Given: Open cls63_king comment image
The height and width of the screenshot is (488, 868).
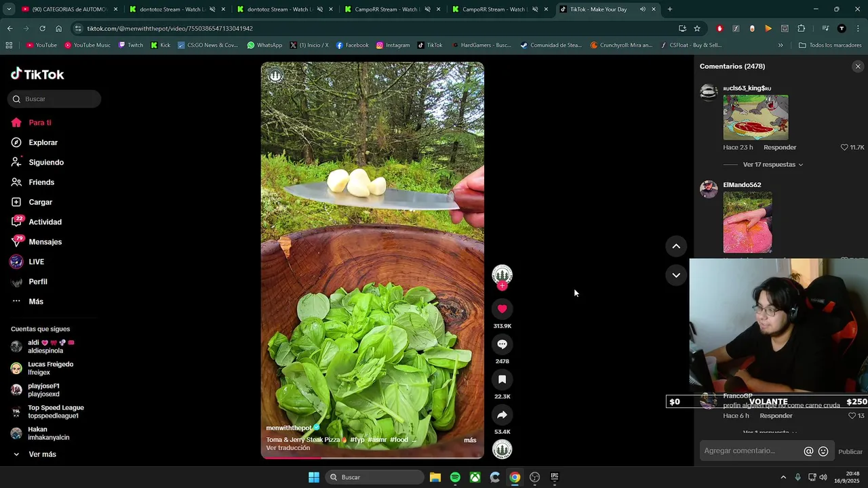Looking at the screenshot, I should tap(755, 117).
